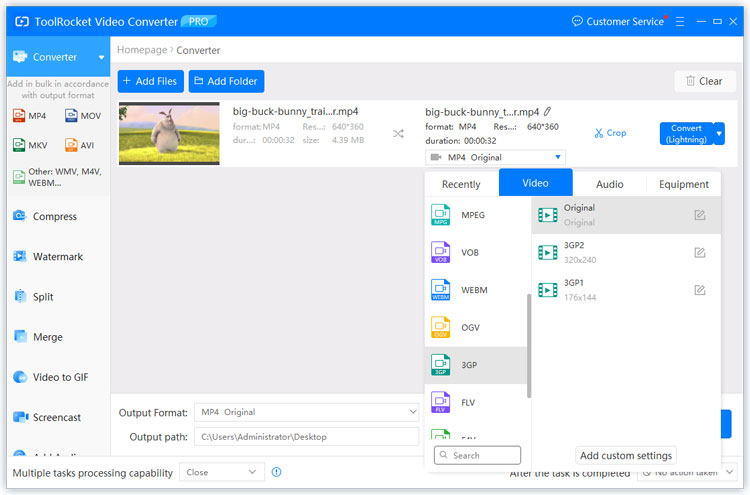Image resolution: width=750 pixels, height=495 pixels.
Task: Select the 3GP2 320x240 preset
Action: pyautogui.click(x=626, y=252)
